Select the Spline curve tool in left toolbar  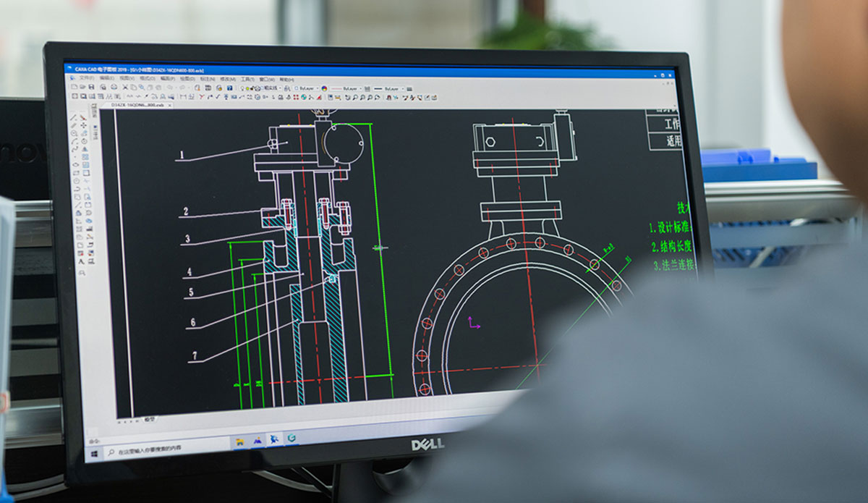(x=75, y=148)
